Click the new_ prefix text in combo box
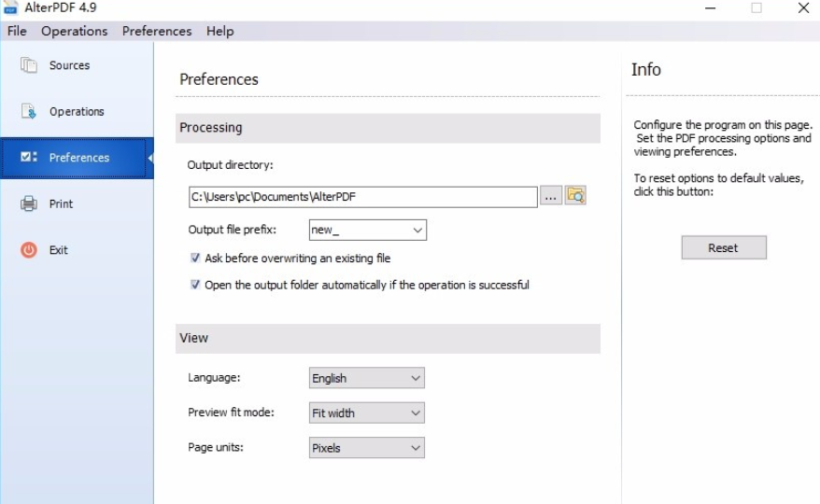This screenshot has height=504, width=820. tap(325, 230)
